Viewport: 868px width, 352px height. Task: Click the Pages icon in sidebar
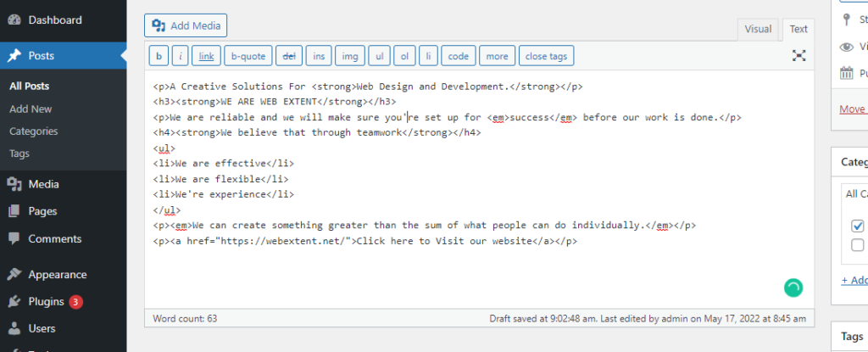[x=14, y=211]
